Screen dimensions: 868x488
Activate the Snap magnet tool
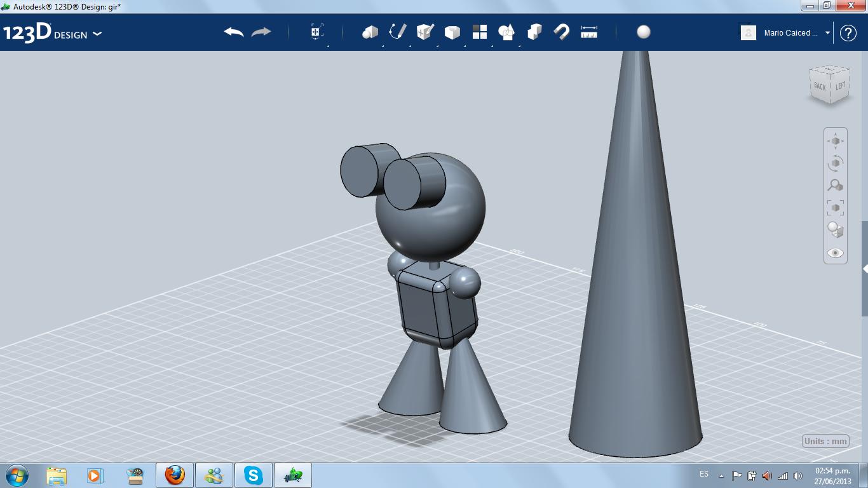click(562, 32)
